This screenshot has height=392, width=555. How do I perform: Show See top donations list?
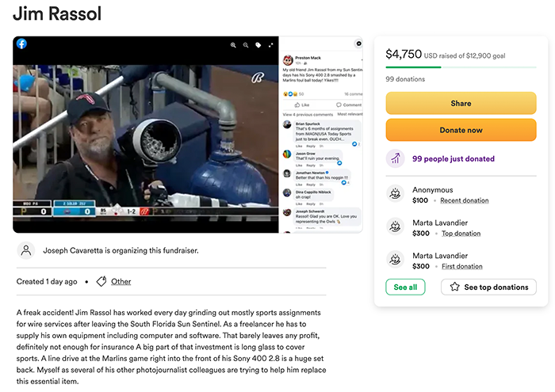coord(488,287)
